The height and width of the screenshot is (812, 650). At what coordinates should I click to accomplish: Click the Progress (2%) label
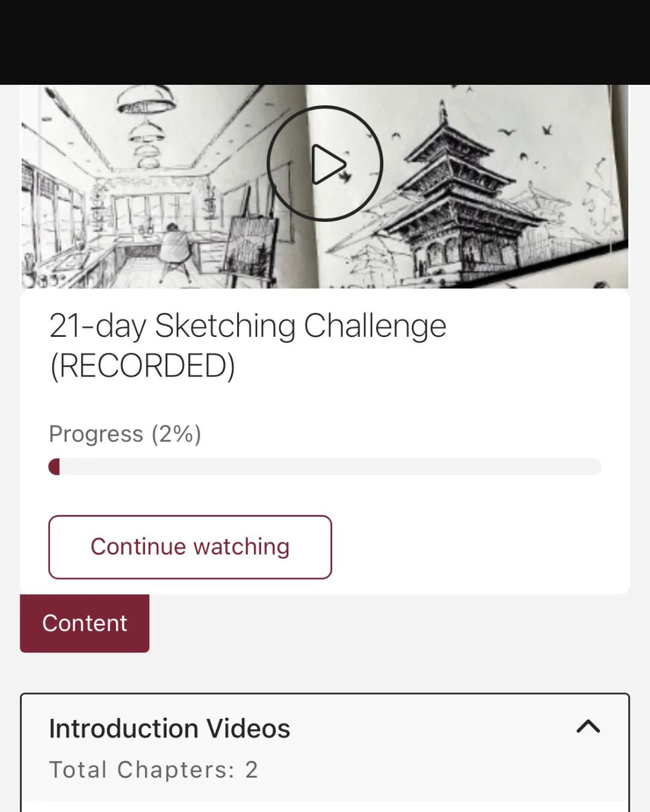coord(125,434)
